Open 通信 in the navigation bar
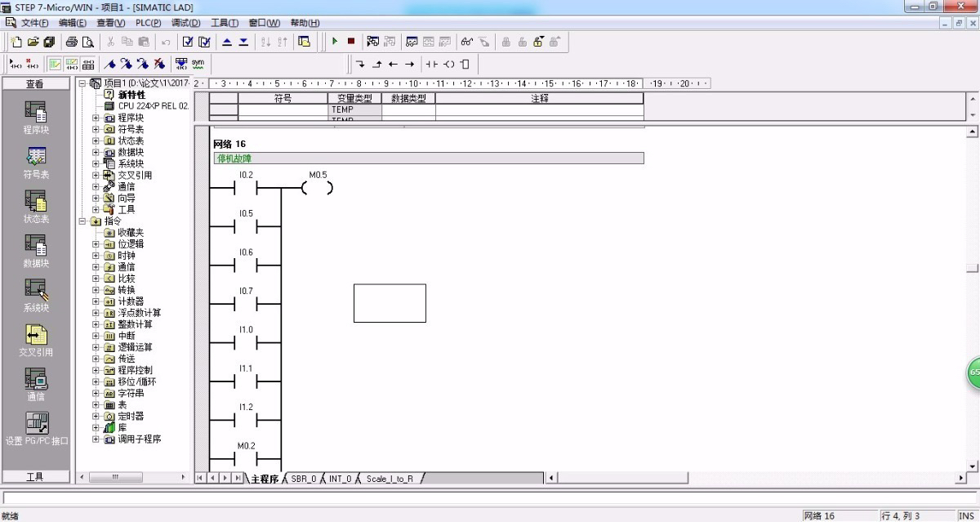Image resolution: width=980 pixels, height=522 pixels. (x=36, y=383)
